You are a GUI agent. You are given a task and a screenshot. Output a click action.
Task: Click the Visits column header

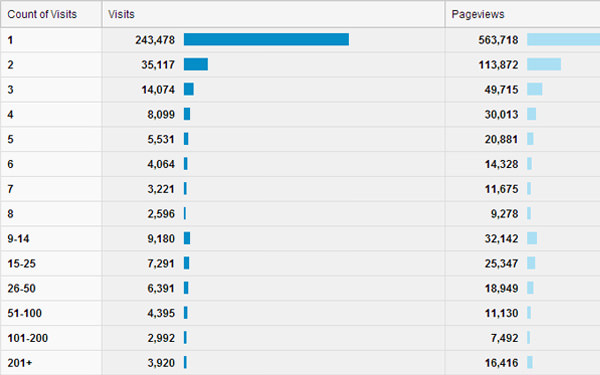click(121, 14)
